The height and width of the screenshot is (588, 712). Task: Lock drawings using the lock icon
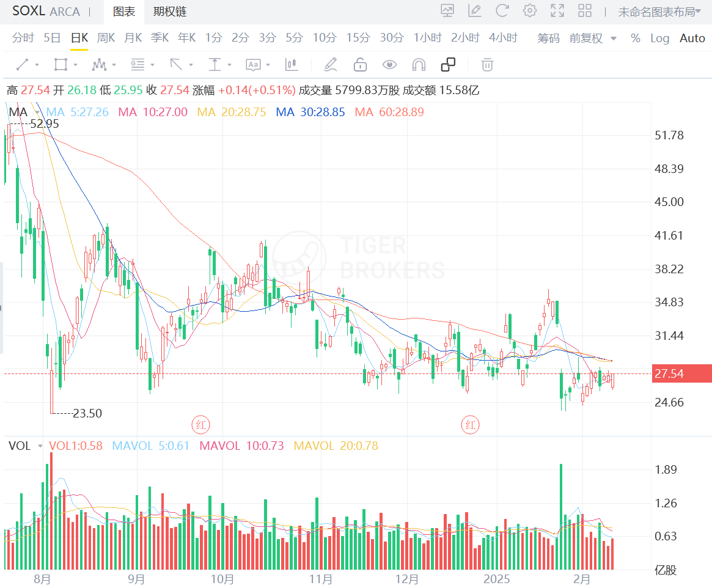point(360,64)
